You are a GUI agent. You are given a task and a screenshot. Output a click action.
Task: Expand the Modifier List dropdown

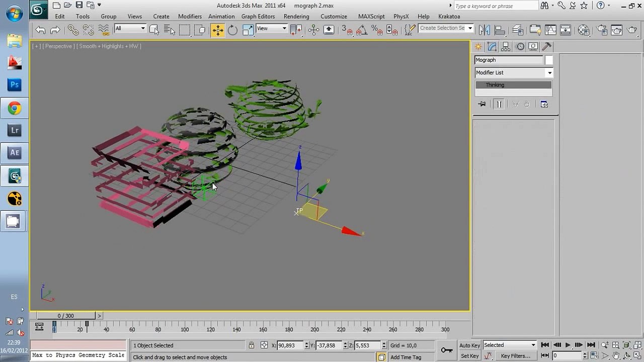[x=513, y=72]
